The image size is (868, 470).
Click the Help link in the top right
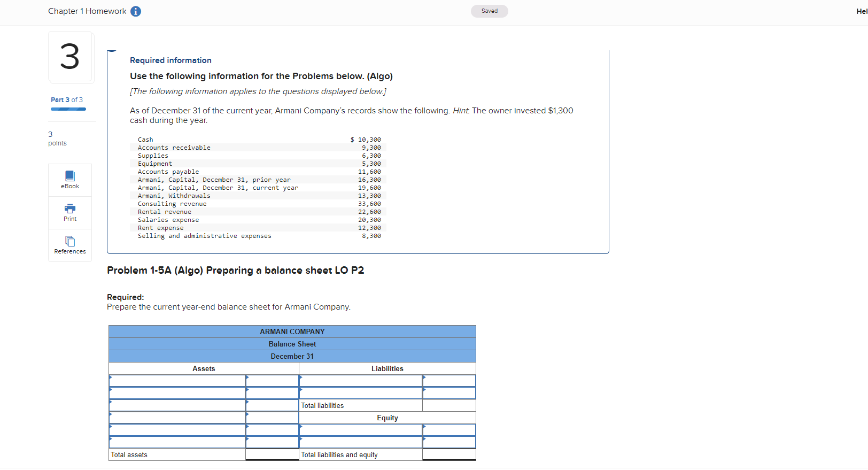862,11
